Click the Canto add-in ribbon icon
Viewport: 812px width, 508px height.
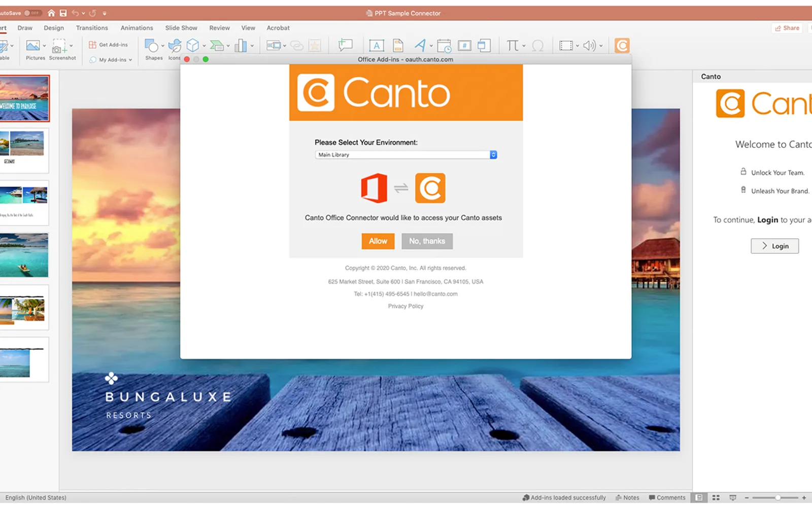(622, 46)
